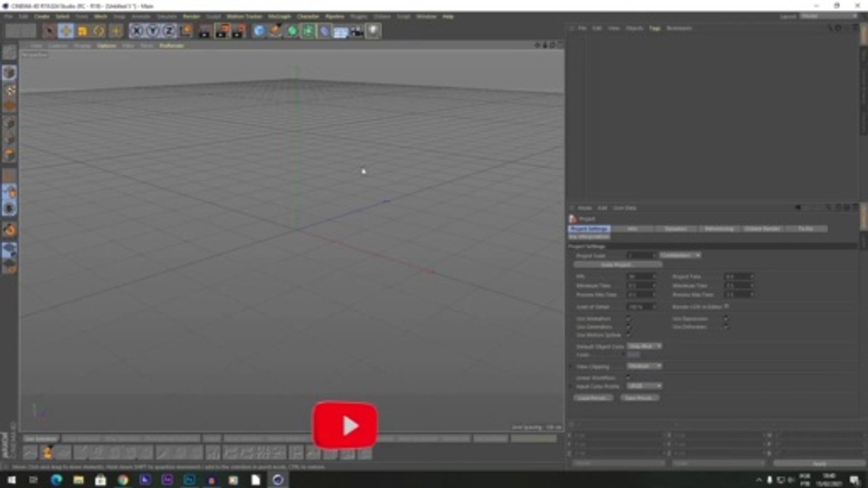Open the Default Object Color dropdown

pyautogui.click(x=644, y=346)
